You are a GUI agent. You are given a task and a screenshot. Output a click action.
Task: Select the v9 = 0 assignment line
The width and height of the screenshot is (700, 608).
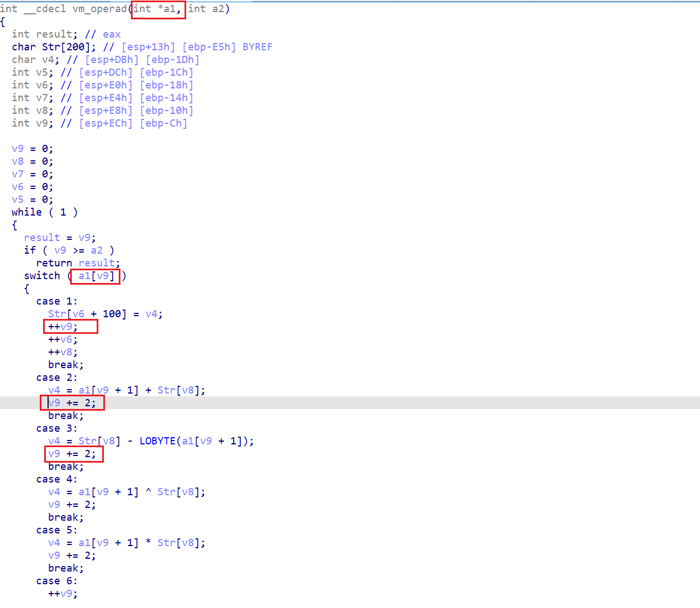pyautogui.click(x=33, y=149)
